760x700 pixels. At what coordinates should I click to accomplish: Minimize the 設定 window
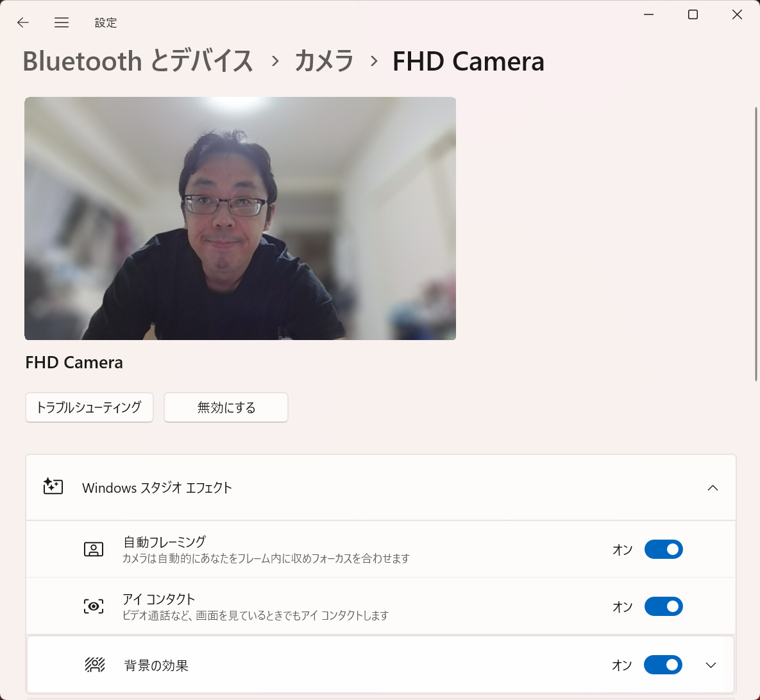tap(648, 15)
